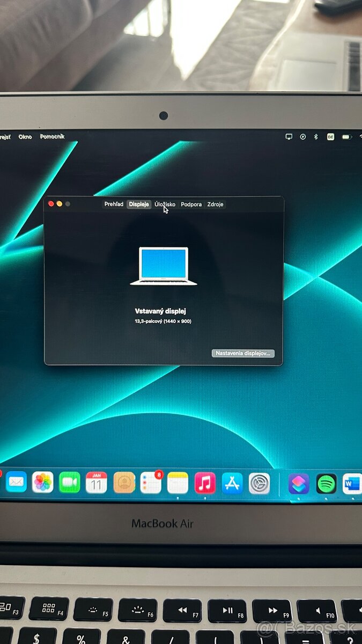Open FaceTime from the Dock

click(x=70, y=482)
